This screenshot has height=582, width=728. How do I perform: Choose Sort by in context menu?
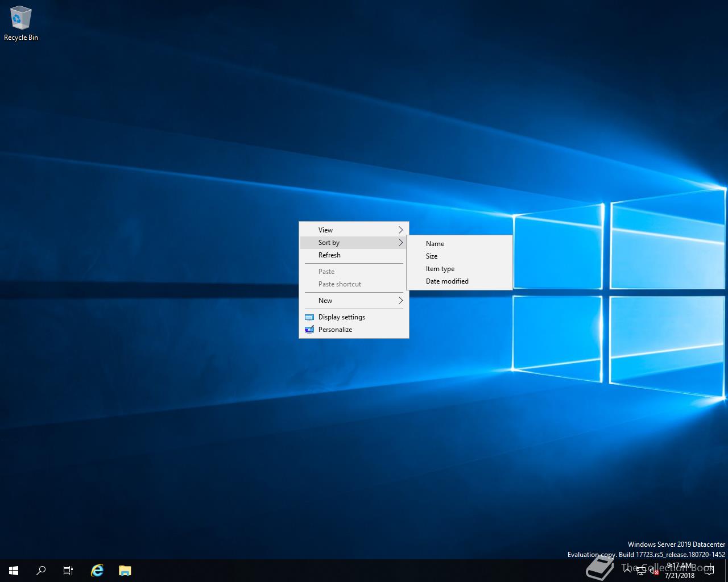354,243
